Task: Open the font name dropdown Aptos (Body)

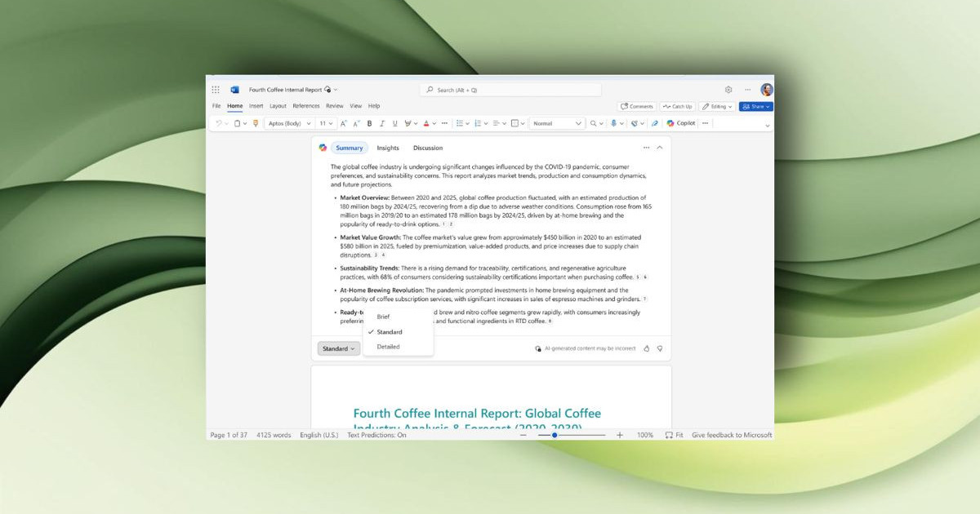Action: pyautogui.click(x=290, y=123)
